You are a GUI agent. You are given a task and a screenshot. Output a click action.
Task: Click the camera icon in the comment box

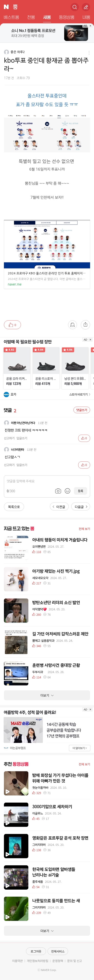tap(58, 491)
